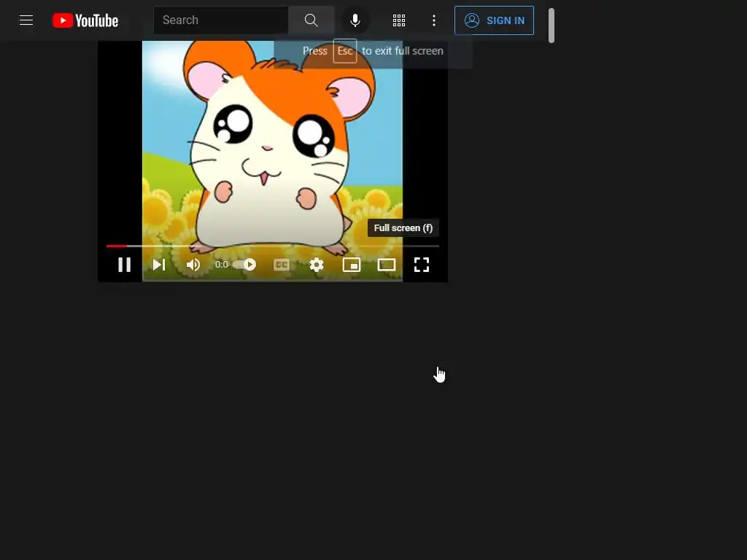Screen dimensions: 747x560
Task: Enable miniplayer mode
Action: click(x=352, y=265)
